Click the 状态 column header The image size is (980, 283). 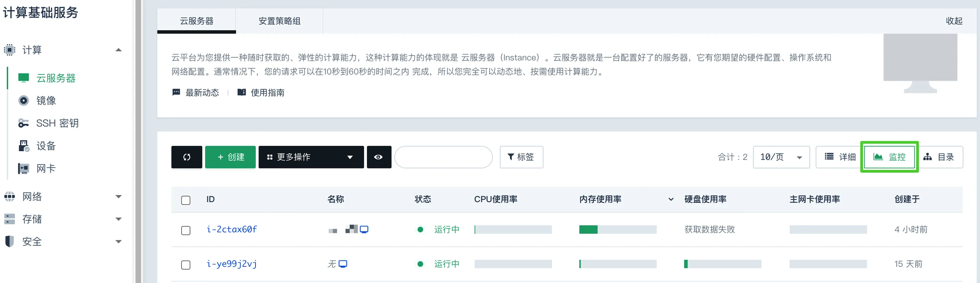pos(423,199)
